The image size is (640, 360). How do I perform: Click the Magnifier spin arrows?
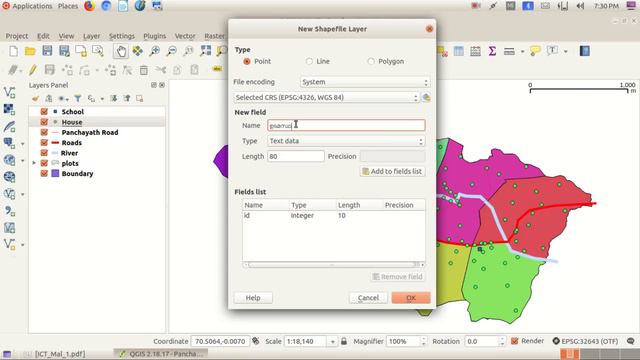(x=423, y=341)
